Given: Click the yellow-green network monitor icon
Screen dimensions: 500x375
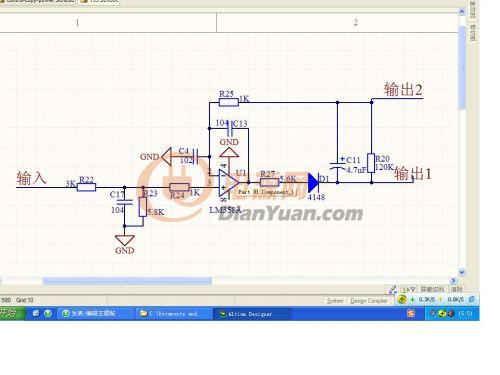Looking at the screenshot, I should [x=402, y=299].
